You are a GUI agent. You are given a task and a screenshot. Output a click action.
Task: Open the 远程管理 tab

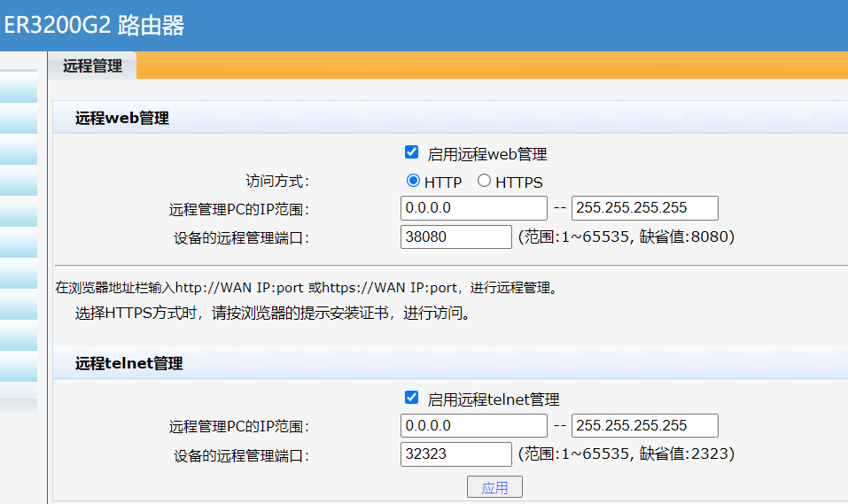(92, 66)
